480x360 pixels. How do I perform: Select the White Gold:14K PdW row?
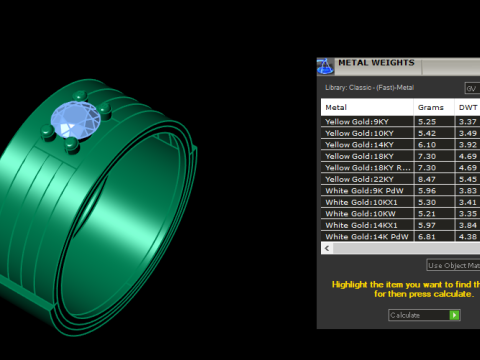[x=400, y=236]
